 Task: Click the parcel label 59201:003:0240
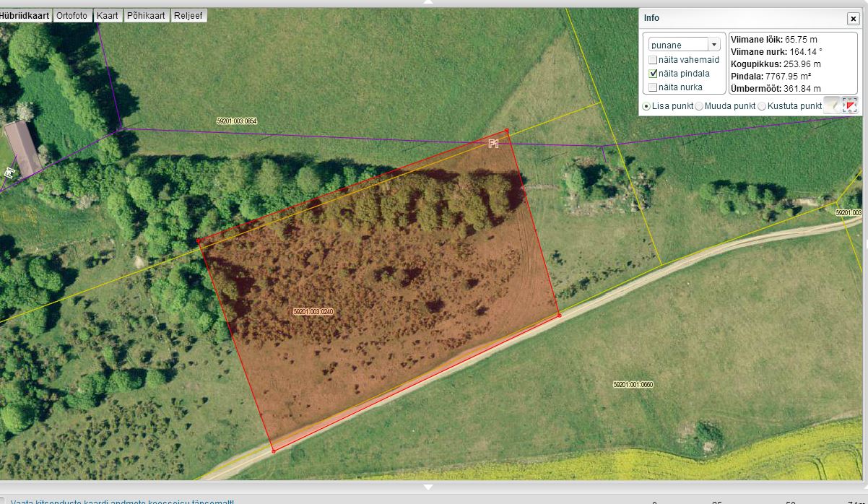pos(313,312)
